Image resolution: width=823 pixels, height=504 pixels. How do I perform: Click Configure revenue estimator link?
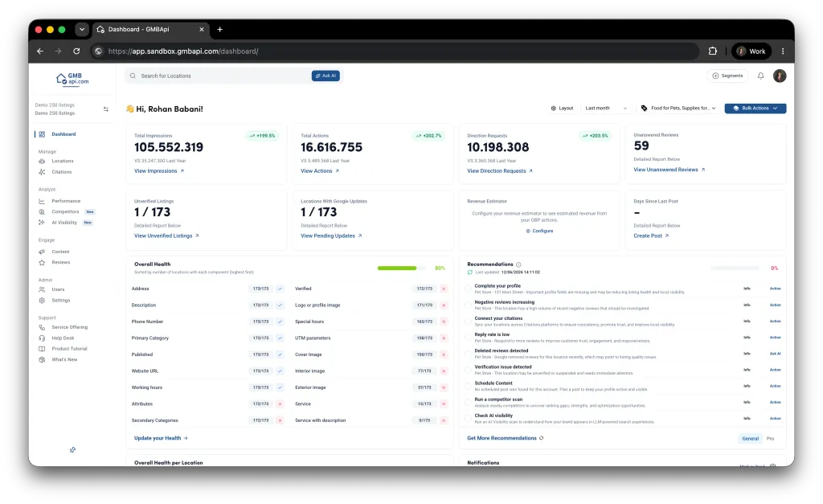pos(539,232)
